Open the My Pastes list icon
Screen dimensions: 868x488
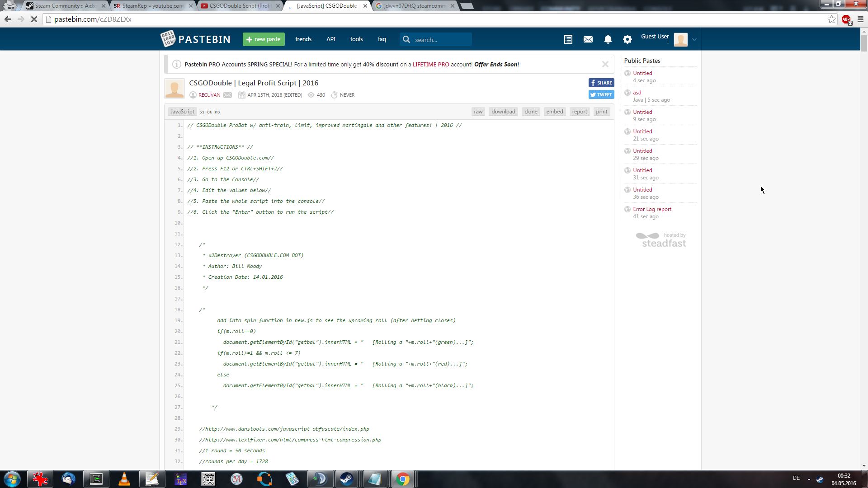click(568, 40)
